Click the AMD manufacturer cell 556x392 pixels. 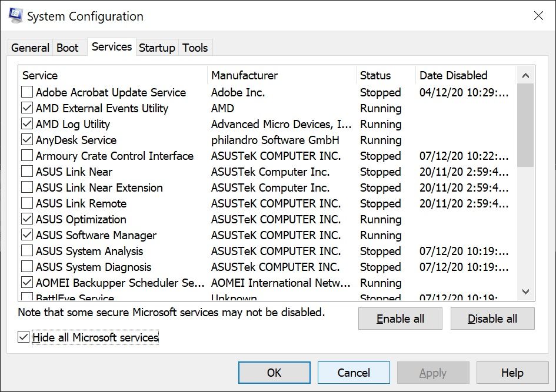(x=222, y=108)
